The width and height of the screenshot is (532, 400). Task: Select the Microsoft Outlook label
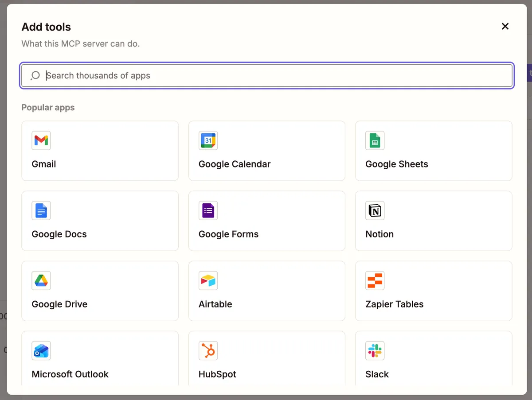pos(70,374)
